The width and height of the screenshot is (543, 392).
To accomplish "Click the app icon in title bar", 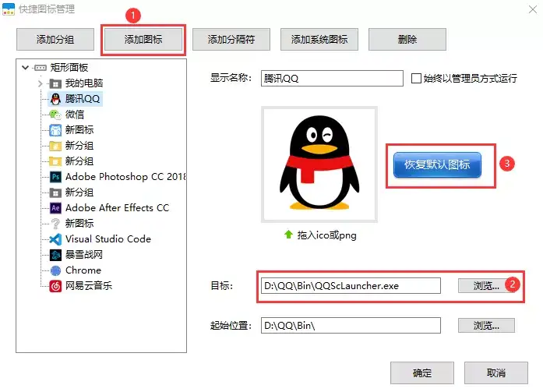I will coord(9,9).
